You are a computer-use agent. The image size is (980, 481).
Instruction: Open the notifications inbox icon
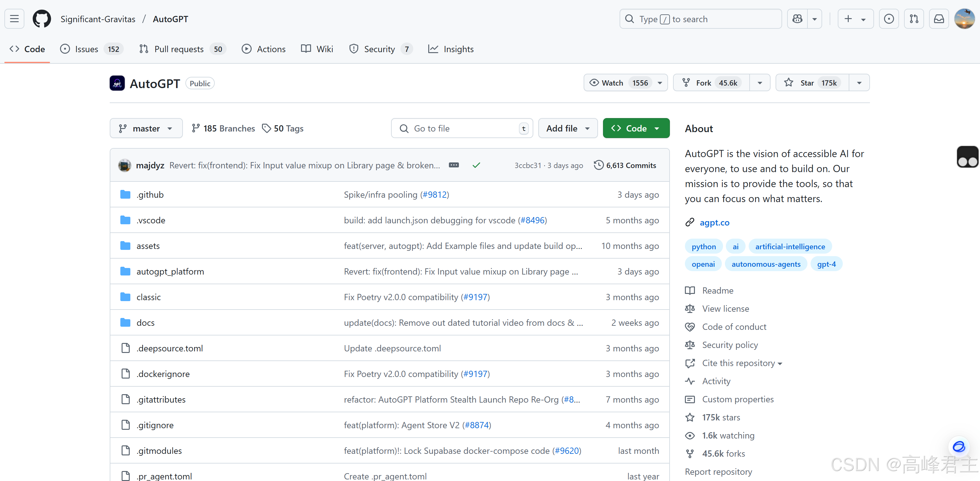coord(938,19)
